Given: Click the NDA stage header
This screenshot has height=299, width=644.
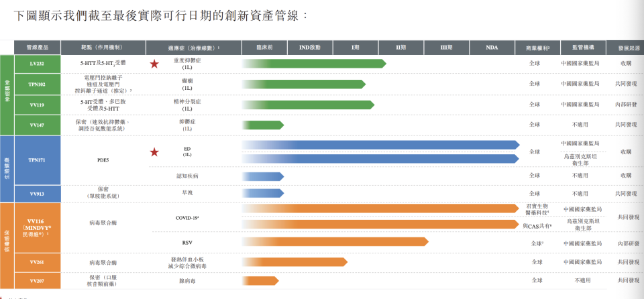Looking at the screenshot, I should (492, 48).
